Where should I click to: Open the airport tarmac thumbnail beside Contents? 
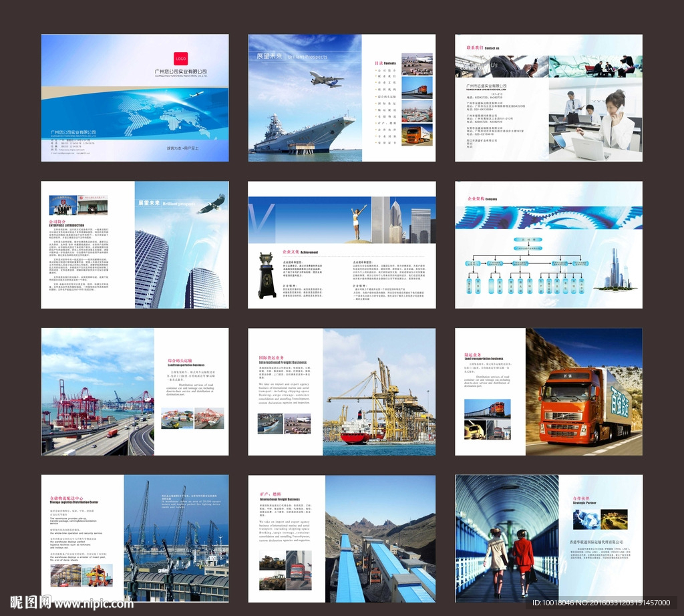click(x=417, y=63)
